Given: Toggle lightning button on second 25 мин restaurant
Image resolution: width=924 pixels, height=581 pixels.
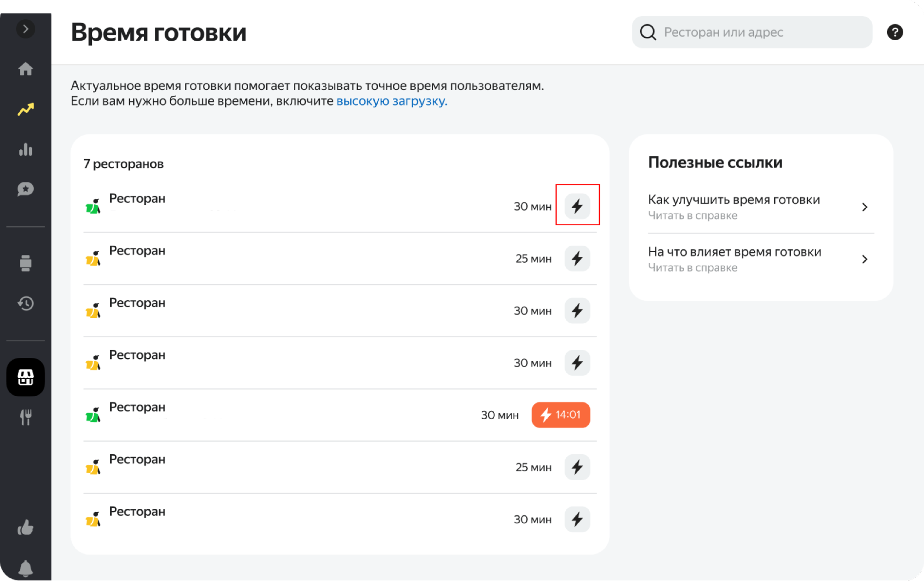Looking at the screenshot, I should tap(577, 467).
